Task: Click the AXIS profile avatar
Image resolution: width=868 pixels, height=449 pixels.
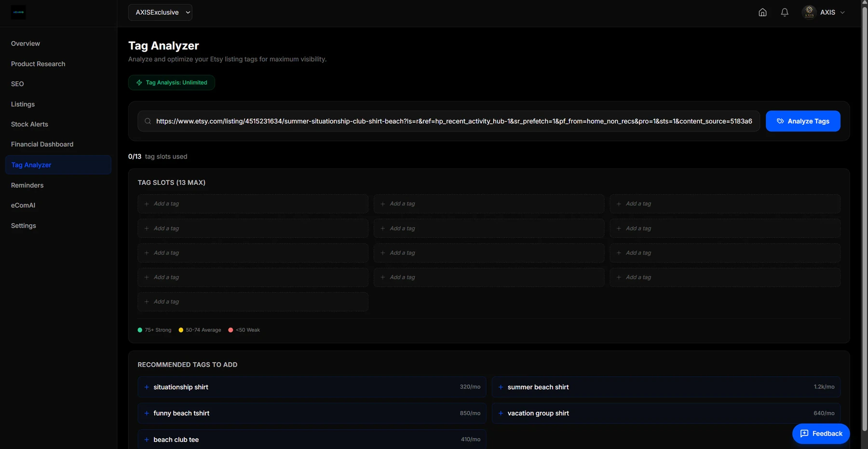Action: tap(809, 12)
